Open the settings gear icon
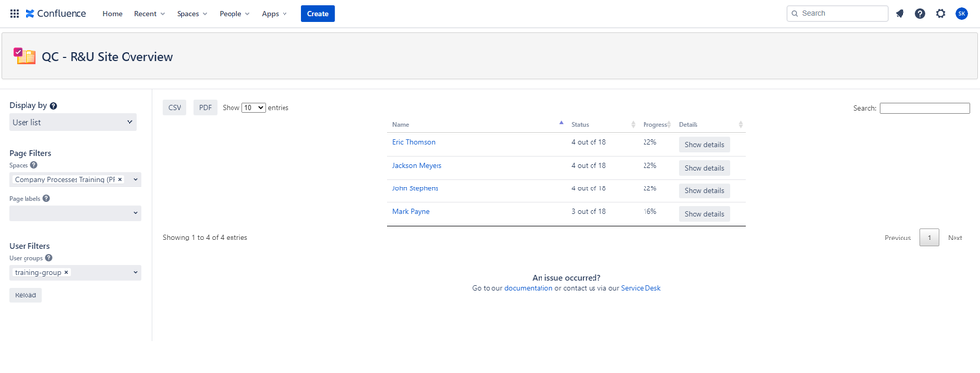Viewport: 980px width, 373px height. coord(940,13)
